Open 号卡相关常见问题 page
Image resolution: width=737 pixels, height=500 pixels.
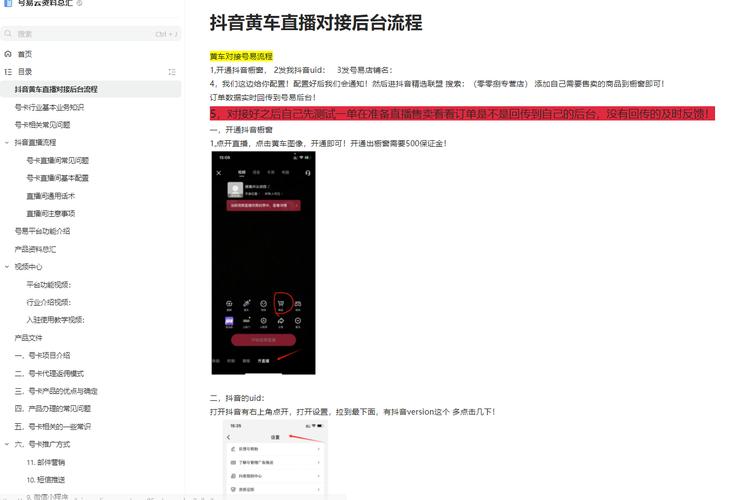coord(42,125)
